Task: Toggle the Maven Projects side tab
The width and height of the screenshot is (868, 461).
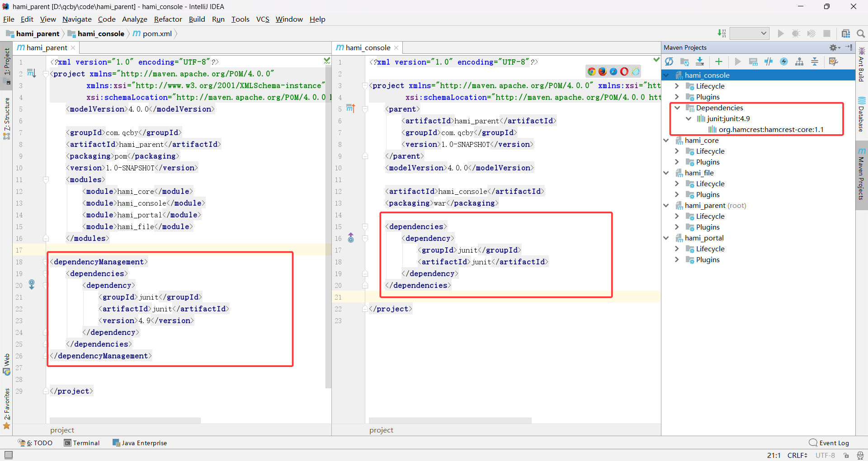Action: tap(862, 174)
